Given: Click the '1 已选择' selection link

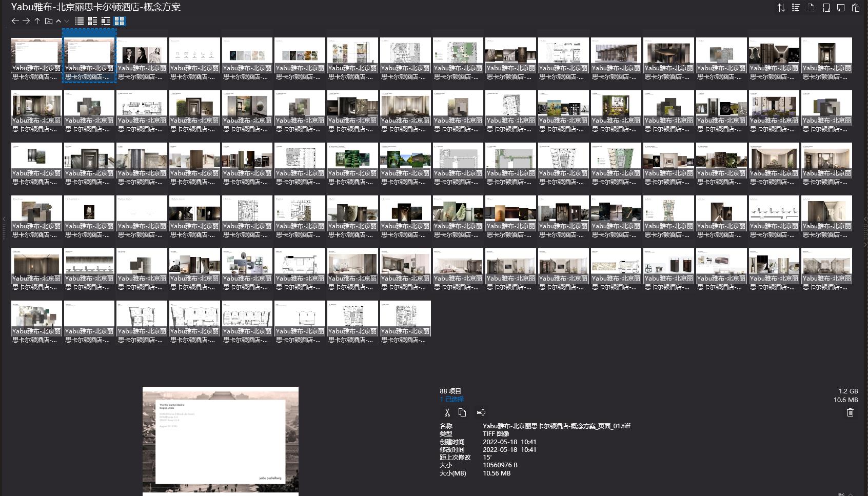Looking at the screenshot, I should pos(451,399).
